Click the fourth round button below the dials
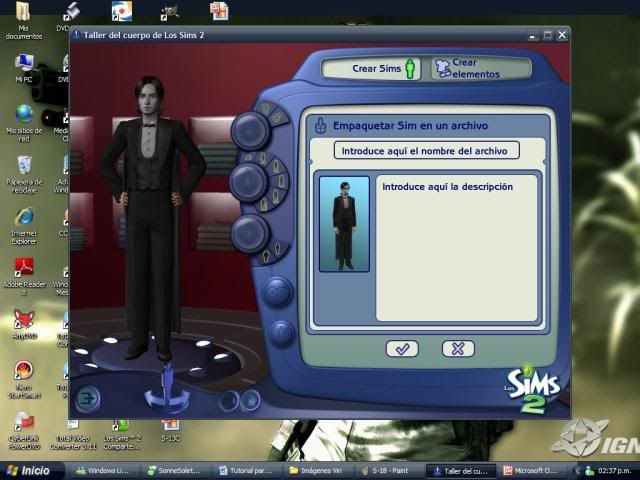Image resolution: width=640 pixels, height=480 pixels. [x=277, y=291]
